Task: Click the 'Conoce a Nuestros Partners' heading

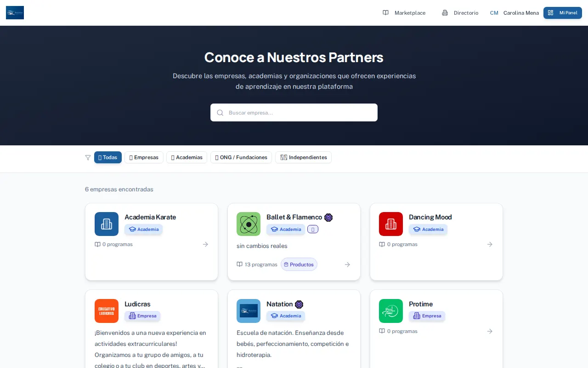Action: 294,57
